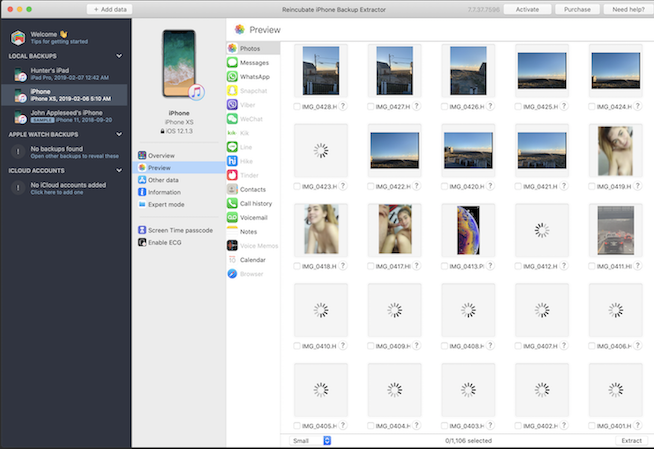Viewport: 654px width, 449px height.
Task: Click the Snapchat ghost icon
Action: (x=232, y=90)
